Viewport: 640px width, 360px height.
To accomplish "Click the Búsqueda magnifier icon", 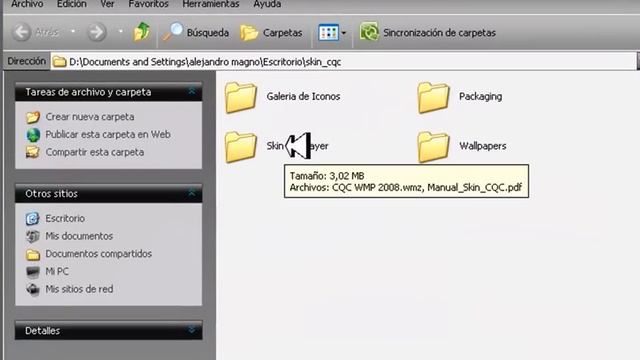I will tap(172, 32).
